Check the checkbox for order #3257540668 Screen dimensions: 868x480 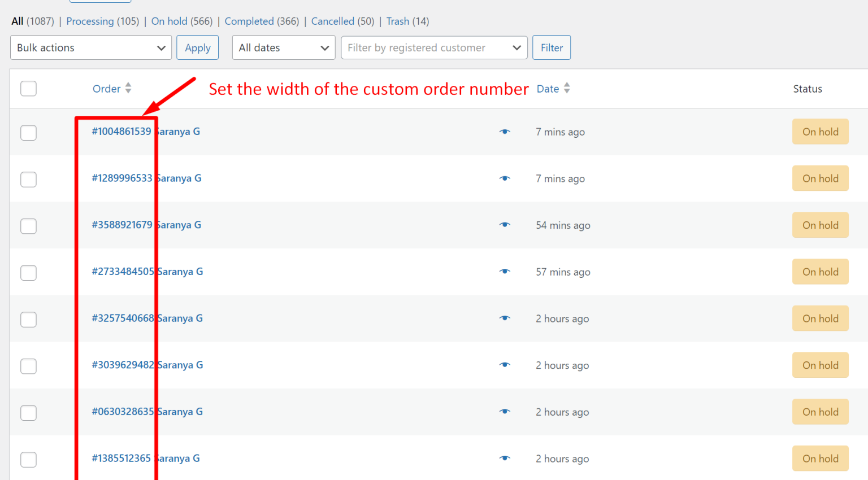click(x=28, y=319)
